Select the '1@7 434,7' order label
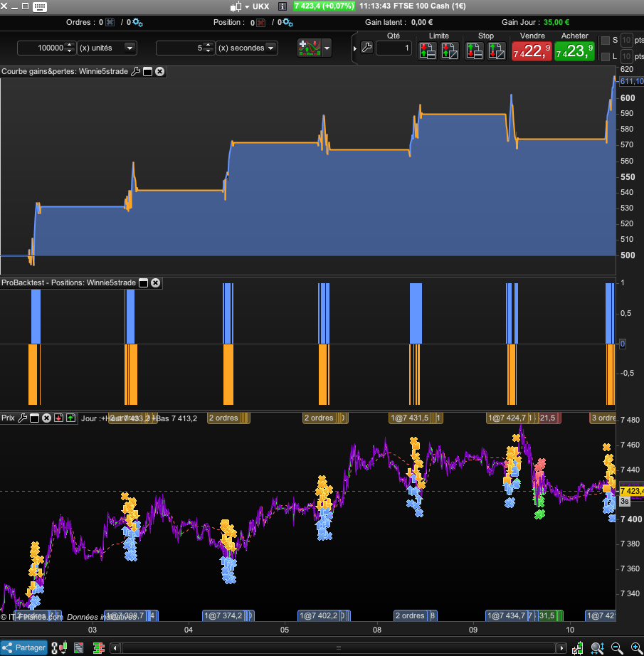Image resolution: width=644 pixels, height=656 pixels. pos(507,616)
